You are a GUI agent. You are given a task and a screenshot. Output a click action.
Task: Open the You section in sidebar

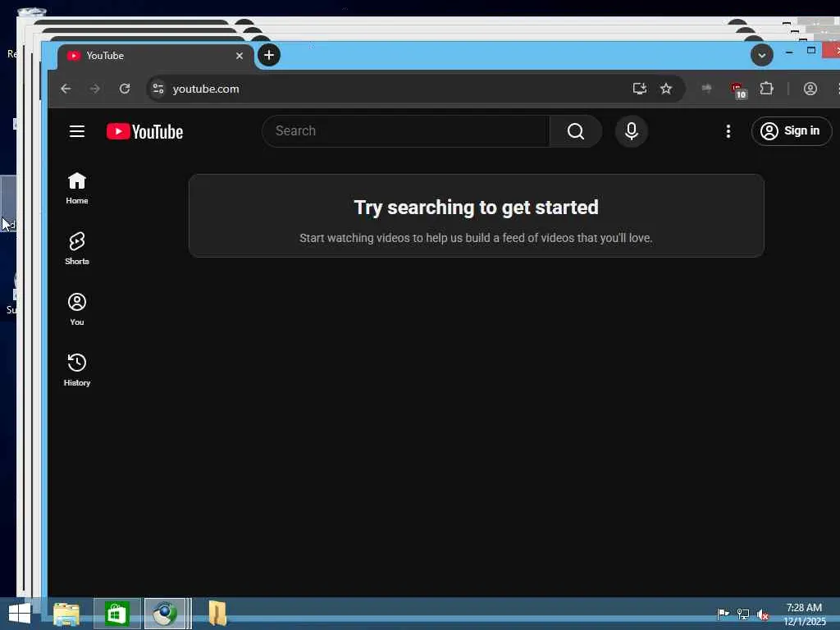click(76, 309)
